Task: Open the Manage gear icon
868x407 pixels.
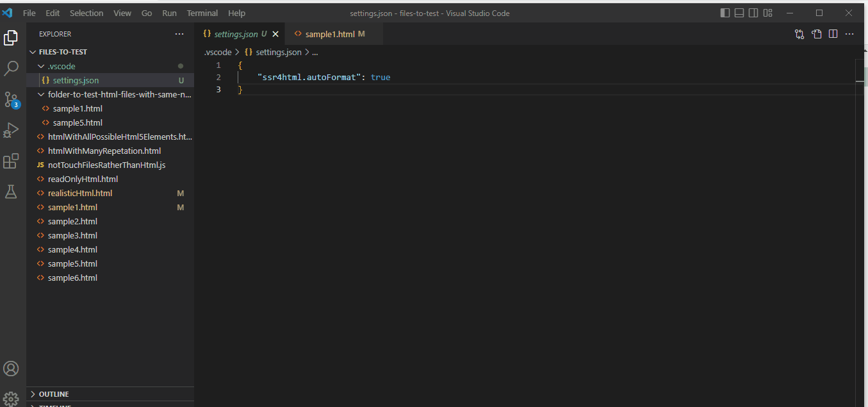Action: pos(11,399)
